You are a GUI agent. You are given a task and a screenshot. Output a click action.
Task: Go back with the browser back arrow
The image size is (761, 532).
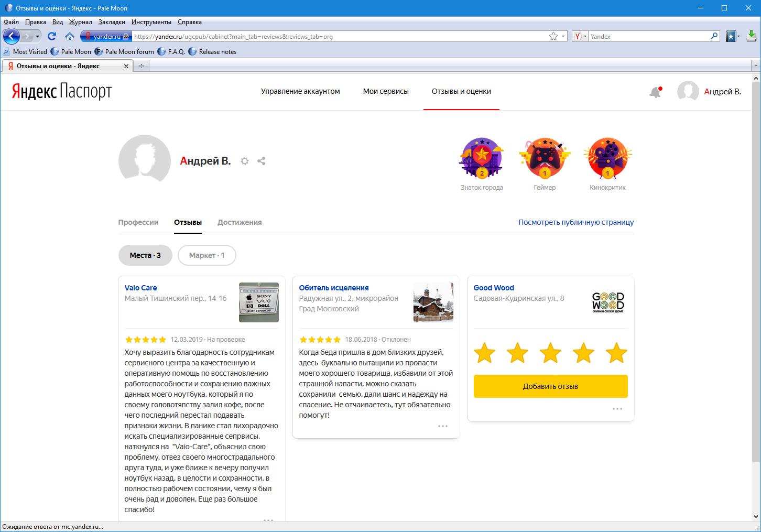[12, 36]
